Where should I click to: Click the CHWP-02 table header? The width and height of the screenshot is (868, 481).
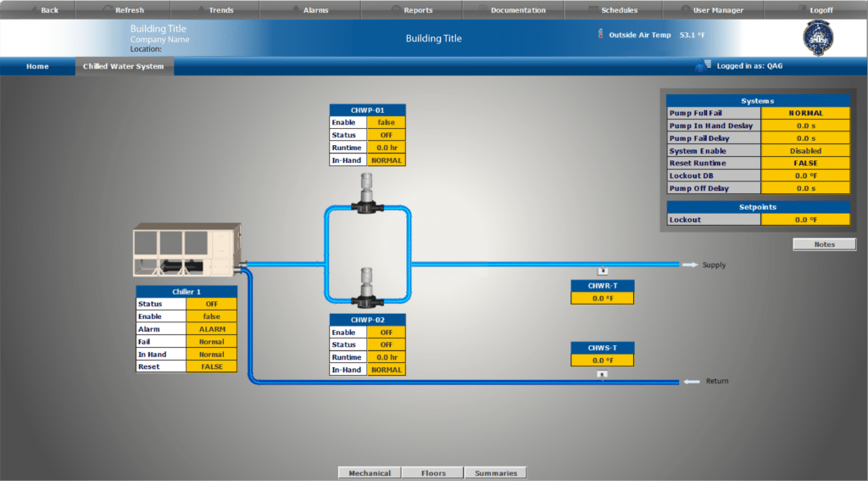click(368, 320)
